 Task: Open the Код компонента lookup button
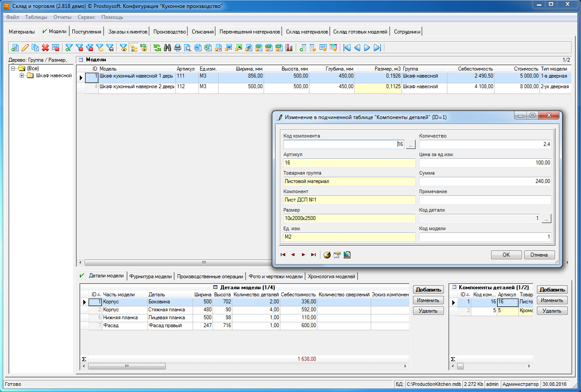tap(410, 144)
